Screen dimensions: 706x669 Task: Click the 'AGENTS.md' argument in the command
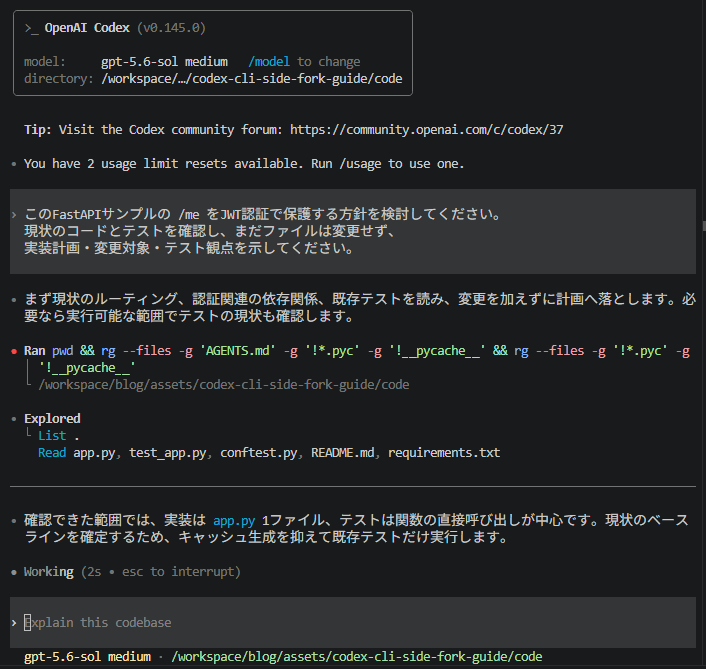pyautogui.click(x=237, y=351)
